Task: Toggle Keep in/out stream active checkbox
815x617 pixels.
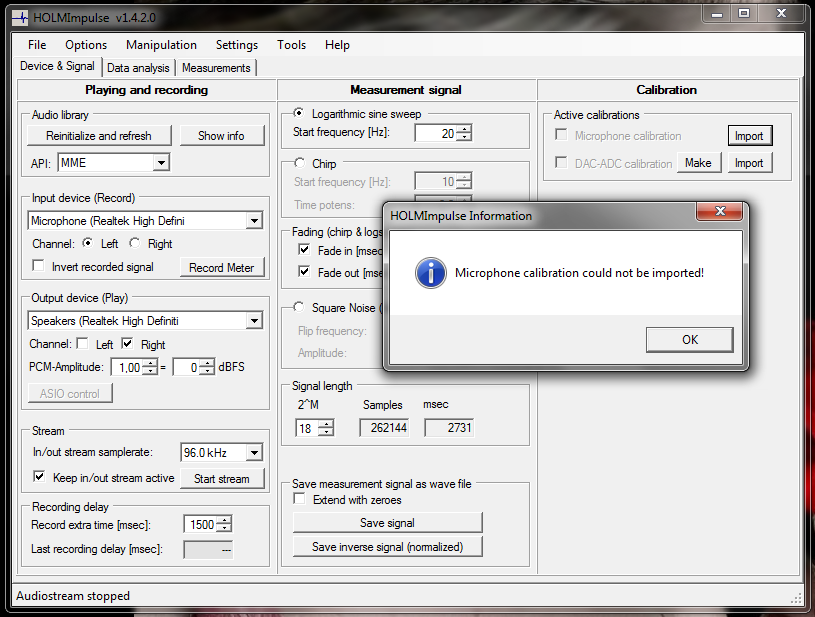Action: pyautogui.click(x=39, y=476)
